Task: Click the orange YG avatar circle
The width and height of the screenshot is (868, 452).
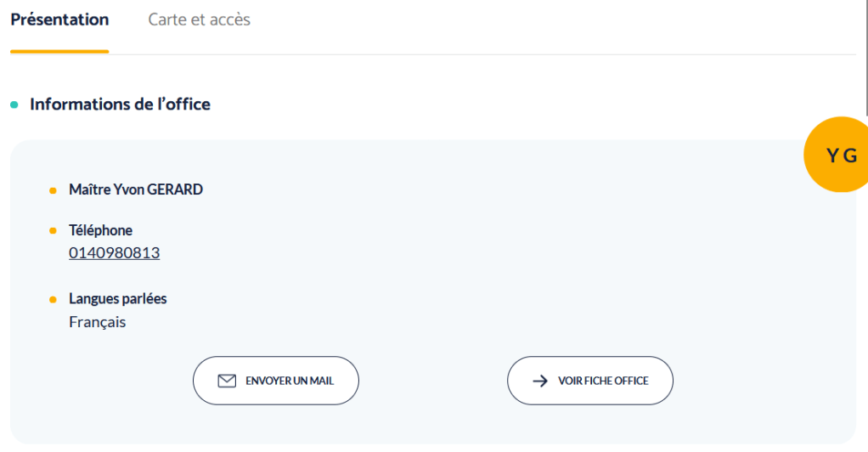Action: click(x=839, y=155)
